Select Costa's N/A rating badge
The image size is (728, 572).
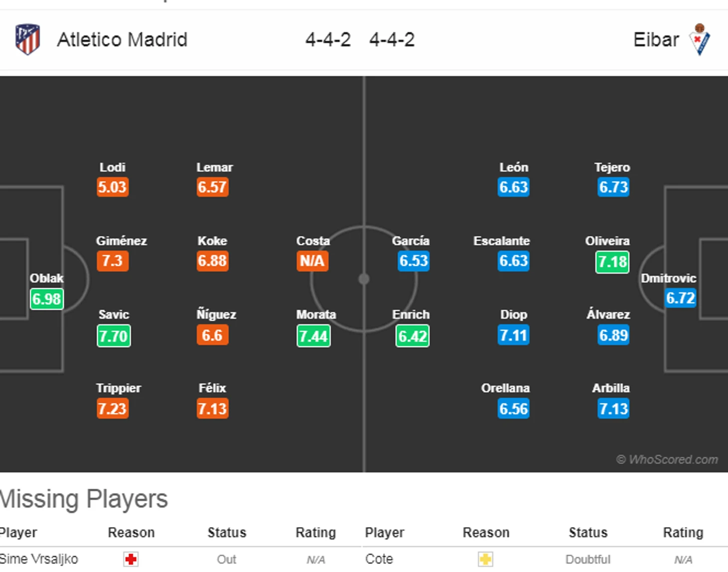click(312, 261)
